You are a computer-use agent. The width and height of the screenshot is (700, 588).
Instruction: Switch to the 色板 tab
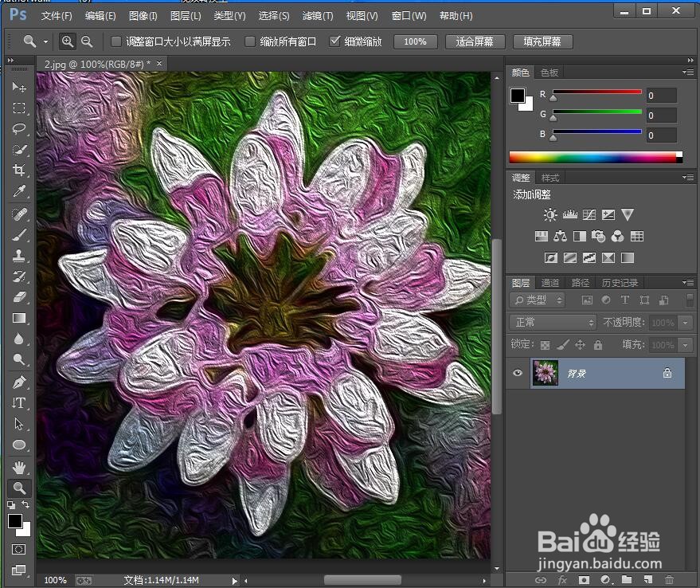click(549, 73)
